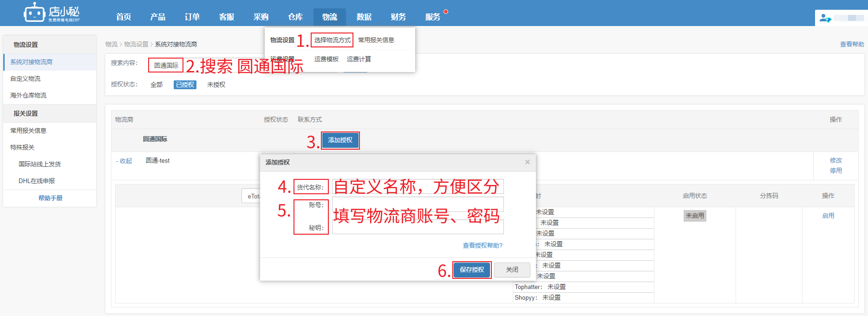Choose 运费计算 in dropdown menu
The width and height of the screenshot is (868, 316).
pos(359,59)
